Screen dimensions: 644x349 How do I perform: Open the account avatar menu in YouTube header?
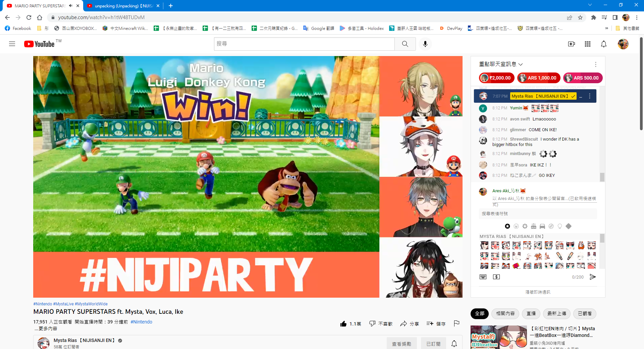click(x=623, y=44)
